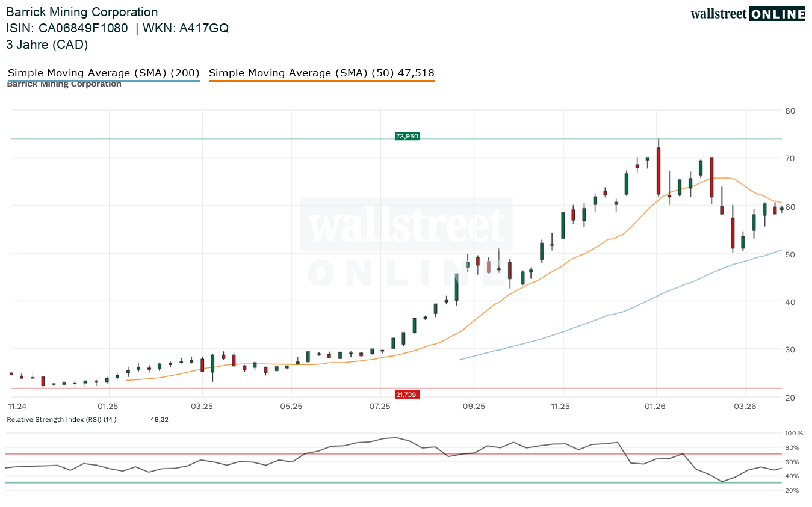
Task: Select the tall red candle at the 01.26 peak
Action: click(x=659, y=171)
